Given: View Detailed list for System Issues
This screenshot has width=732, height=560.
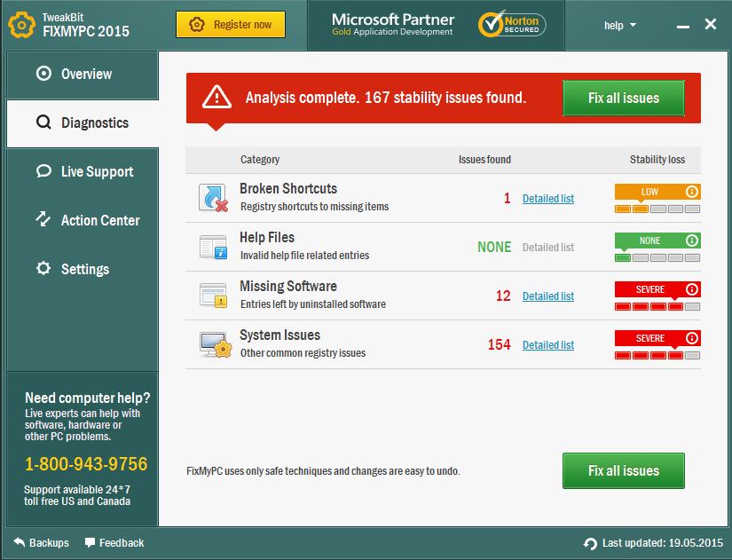Looking at the screenshot, I should 547,345.
